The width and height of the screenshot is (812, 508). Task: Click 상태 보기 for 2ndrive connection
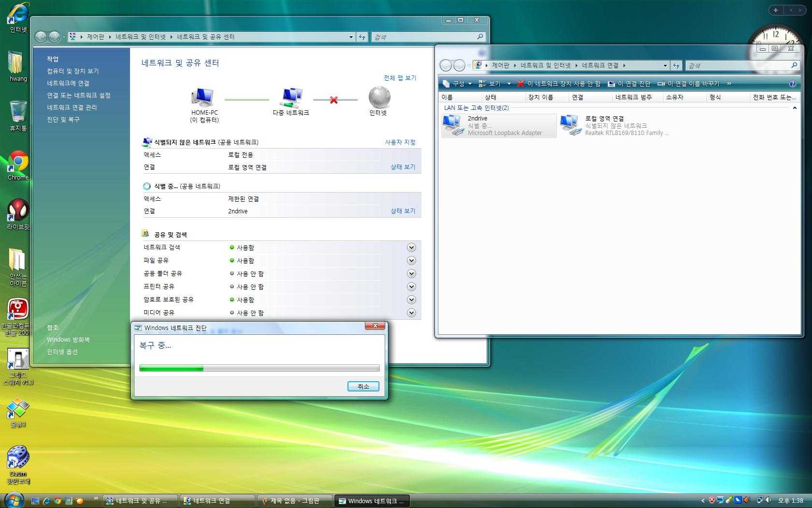point(403,211)
